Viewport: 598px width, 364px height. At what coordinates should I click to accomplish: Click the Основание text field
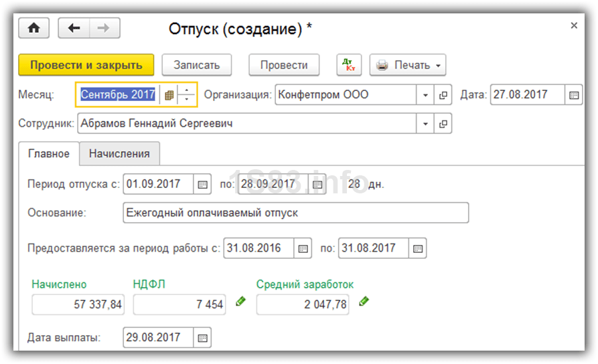click(x=295, y=213)
